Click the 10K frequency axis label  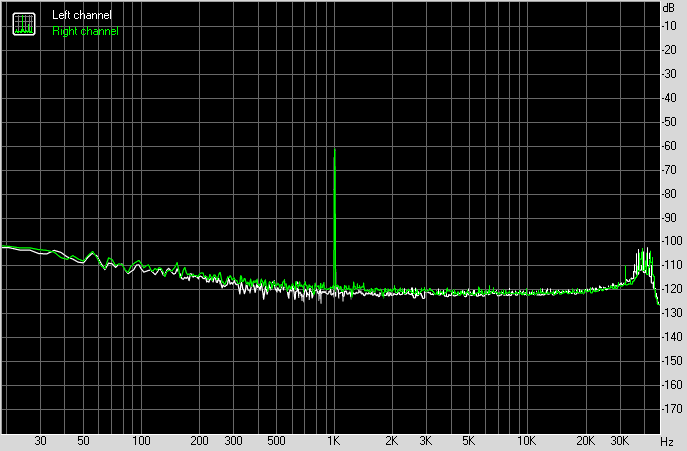click(x=526, y=441)
